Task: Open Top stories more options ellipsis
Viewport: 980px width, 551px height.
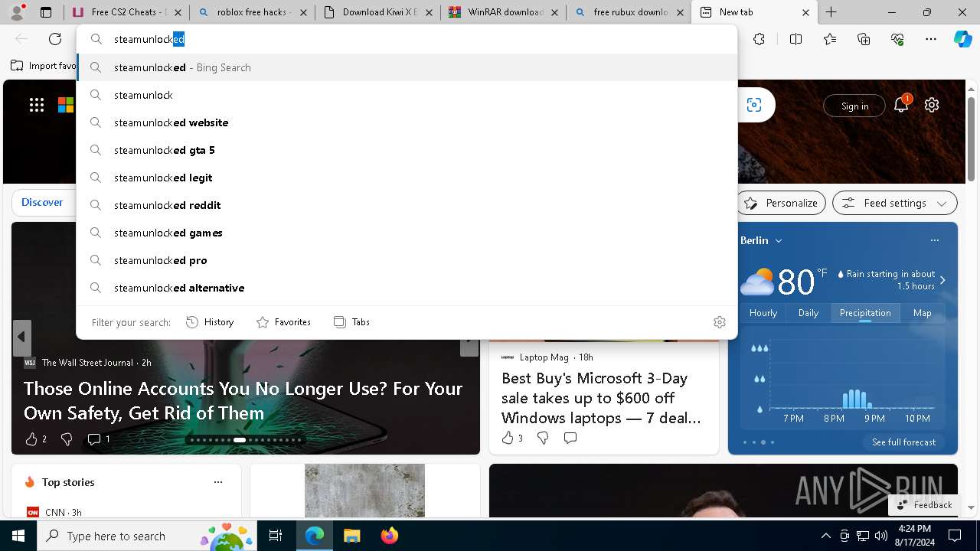Action: click(x=218, y=482)
